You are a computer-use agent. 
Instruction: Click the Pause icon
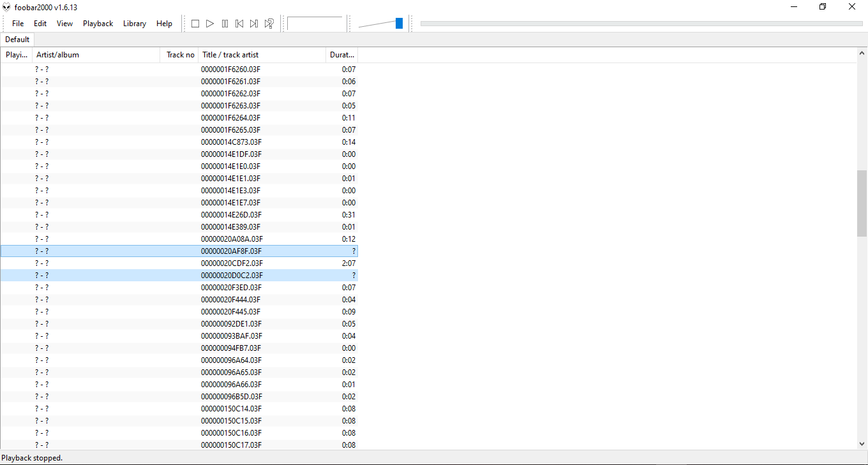[x=225, y=23]
